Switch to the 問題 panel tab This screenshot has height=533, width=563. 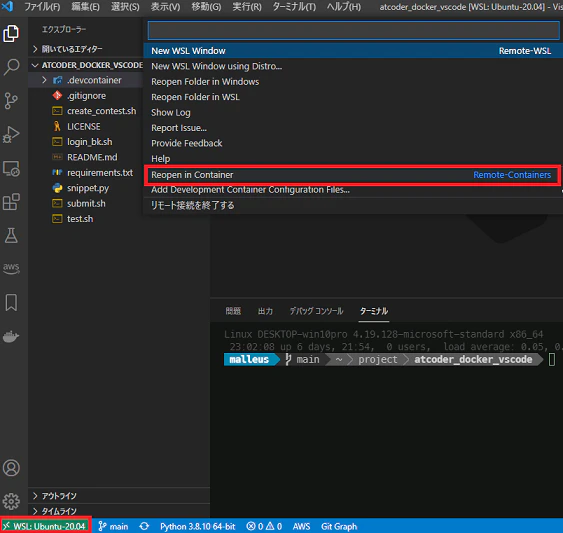pyautogui.click(x=233, y=311)
